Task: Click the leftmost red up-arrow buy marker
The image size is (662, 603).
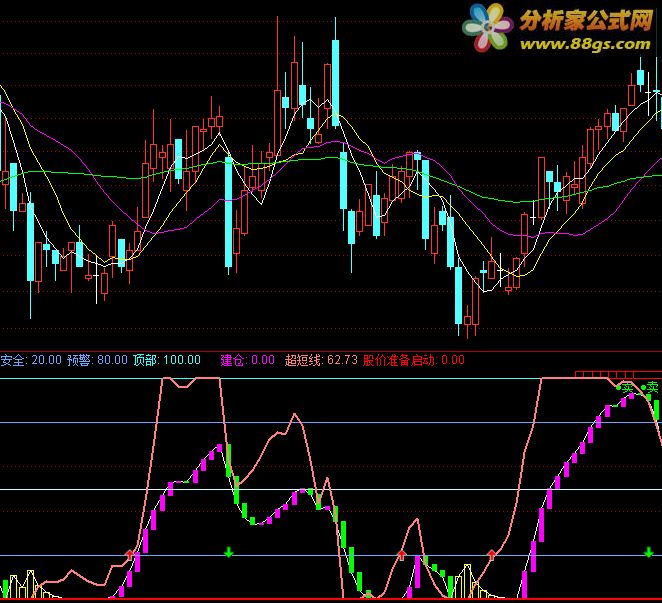Action: coord(130,554)
